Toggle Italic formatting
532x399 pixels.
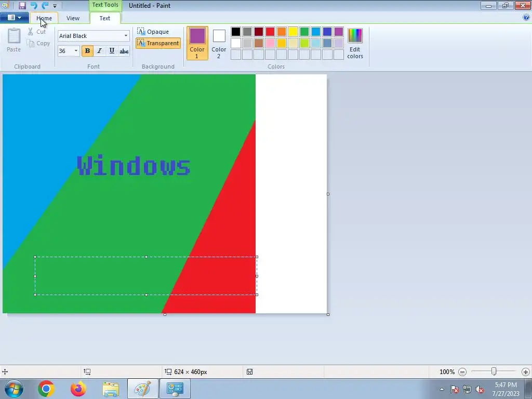99,51
